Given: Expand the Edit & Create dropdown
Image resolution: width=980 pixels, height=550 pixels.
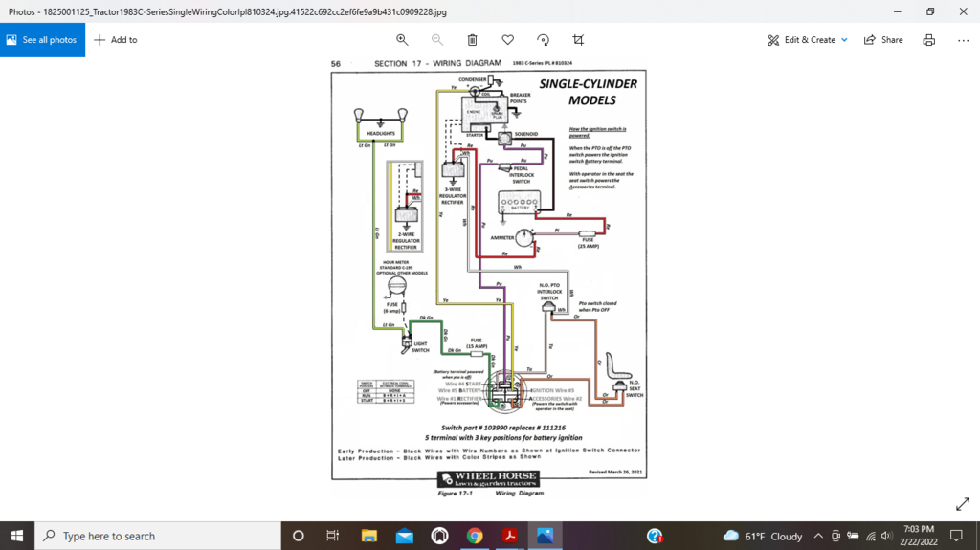Looking at the screenshot, I should point(808,40).
